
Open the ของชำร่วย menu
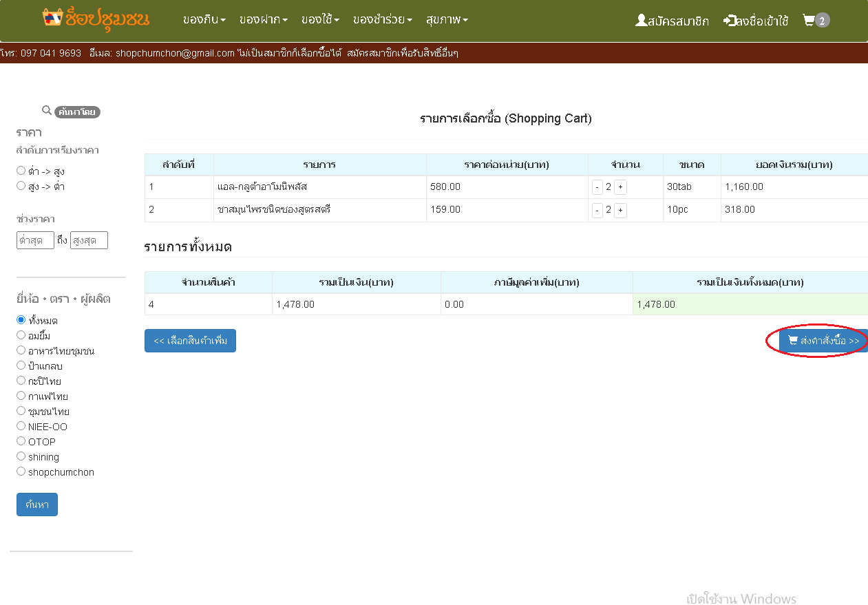point(382,20)
